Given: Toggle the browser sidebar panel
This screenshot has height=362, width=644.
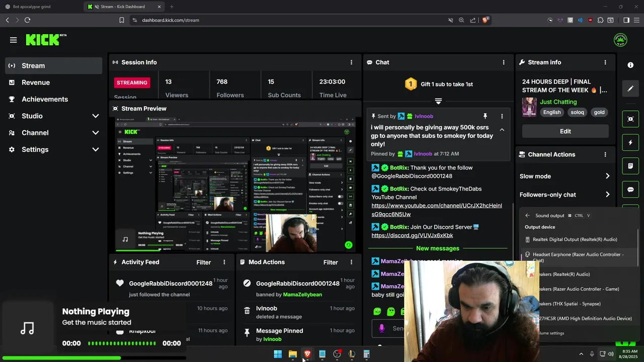Looking at the screenshot, I should [x=626, y=20].
